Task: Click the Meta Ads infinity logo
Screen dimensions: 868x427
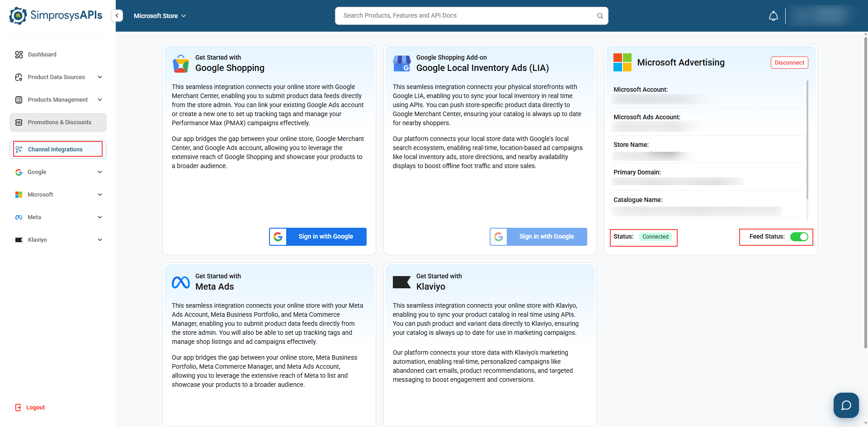Action: pyautogui.click(x=181, y=282)
